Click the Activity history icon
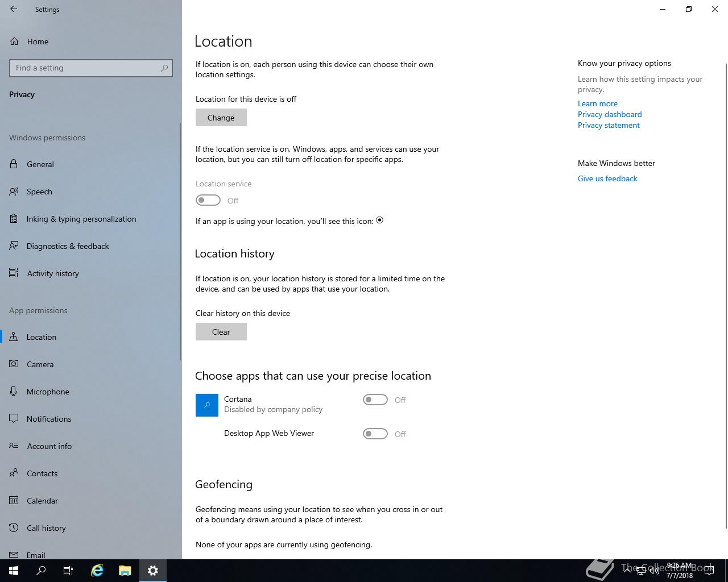The image size is (728, 582). (14, 273)
